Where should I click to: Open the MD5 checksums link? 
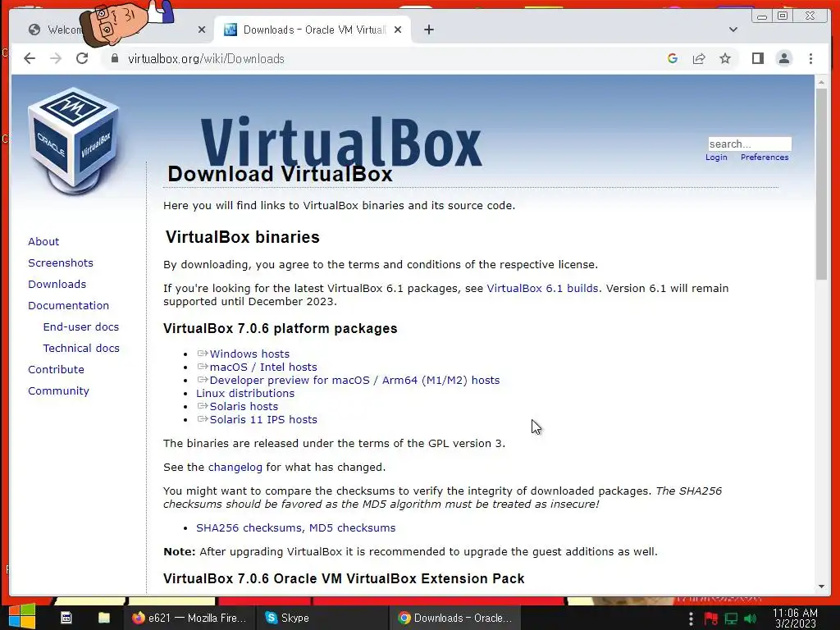[352, 527]
